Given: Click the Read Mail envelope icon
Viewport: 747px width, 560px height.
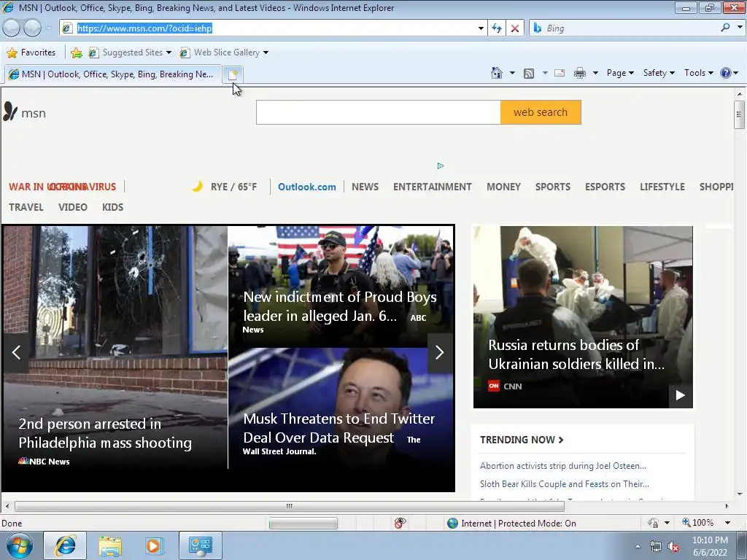Looking at the screenshot, I should [560, 73].
